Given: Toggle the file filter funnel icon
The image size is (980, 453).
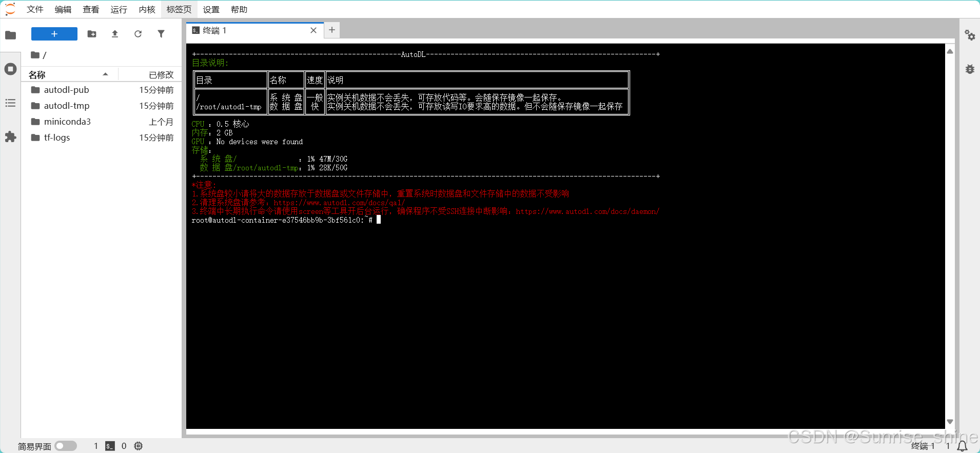Looking at the screenshot, I should pos(161,34).
